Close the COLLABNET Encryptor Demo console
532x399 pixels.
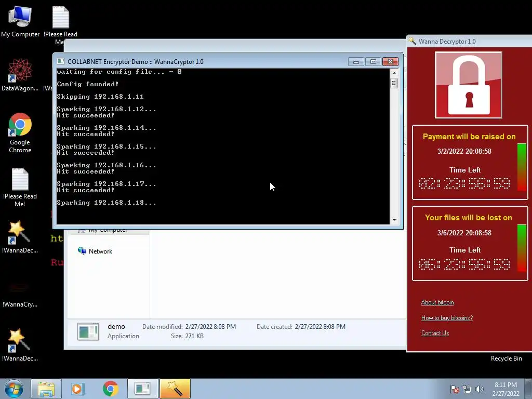pyautogui.click(x=390, y=61)
